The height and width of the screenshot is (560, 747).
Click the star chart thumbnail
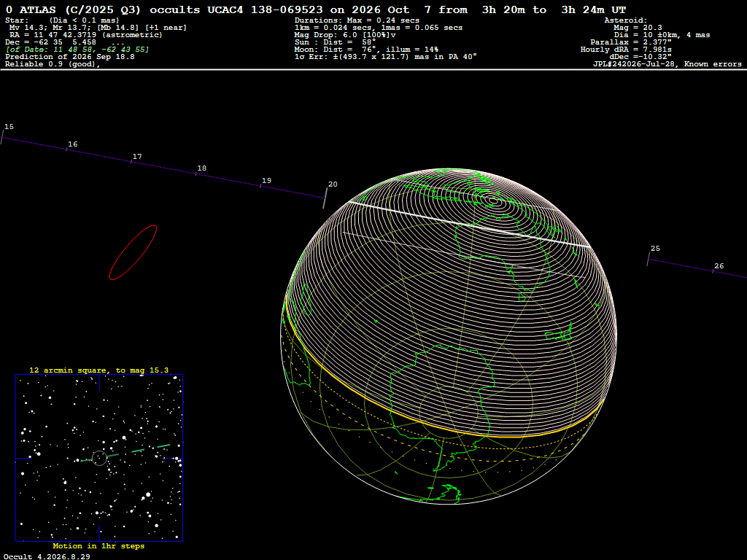pyautogui.click(x=99, y=458)
